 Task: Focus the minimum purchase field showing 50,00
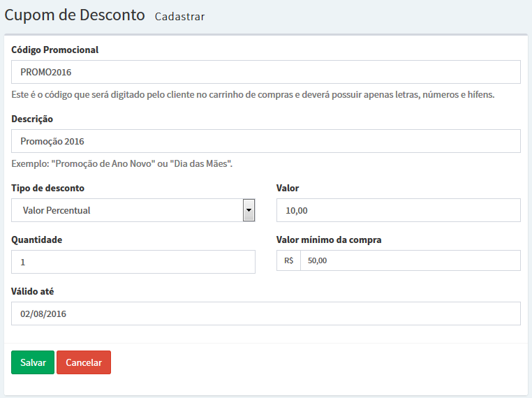411,260
